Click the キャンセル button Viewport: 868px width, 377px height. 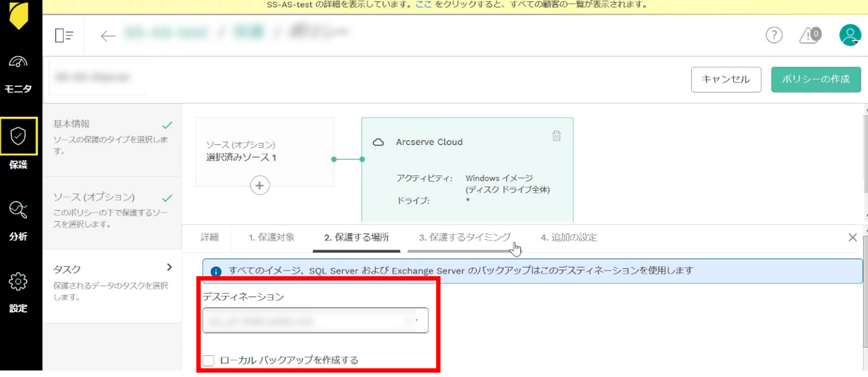point(726,80)
